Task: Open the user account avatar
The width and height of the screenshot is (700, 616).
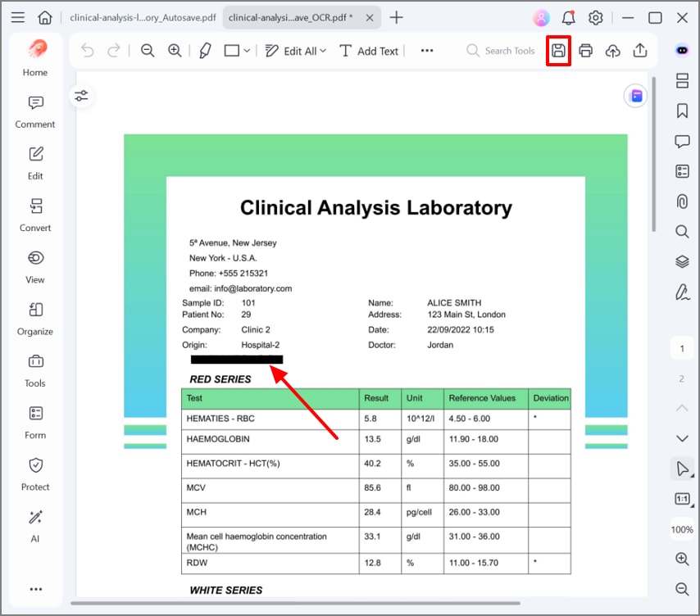Action: (541, 18)
